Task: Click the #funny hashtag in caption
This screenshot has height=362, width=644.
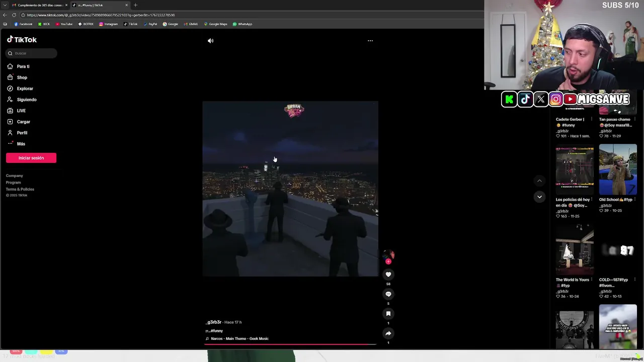Action: click(x=217, y=331)
